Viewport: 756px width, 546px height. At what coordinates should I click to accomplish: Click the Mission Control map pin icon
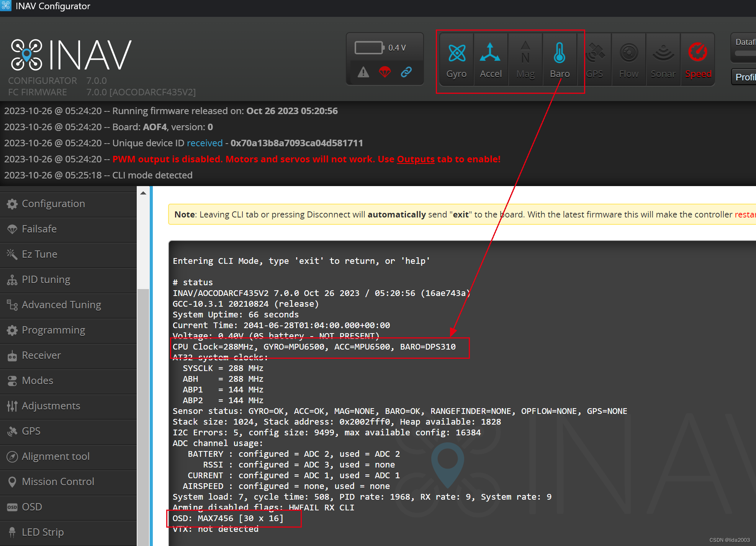click(x=12, y=482)
